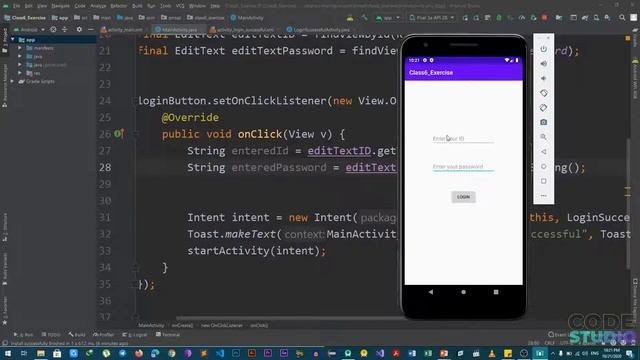Raise emulator volume with volume up icon

[x=543, y=64]
